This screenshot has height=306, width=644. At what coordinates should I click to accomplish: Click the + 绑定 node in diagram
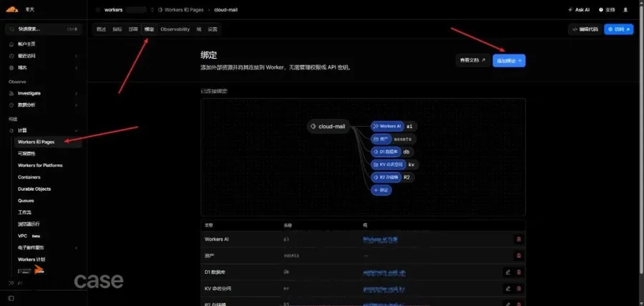coord(381,191)
